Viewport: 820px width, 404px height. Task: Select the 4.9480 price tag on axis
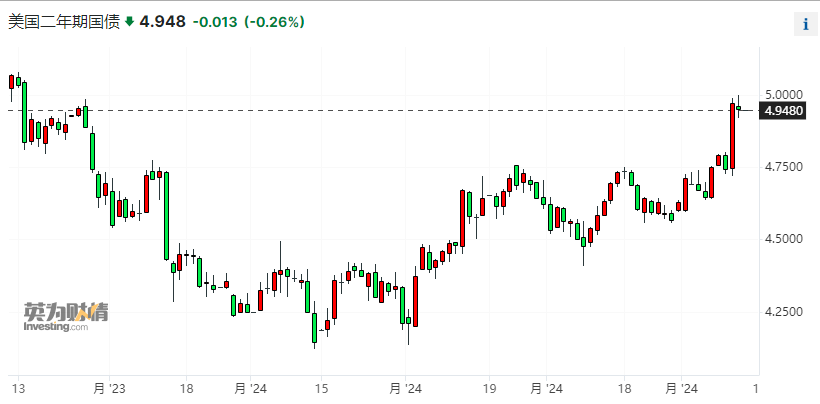click(781, 111)
